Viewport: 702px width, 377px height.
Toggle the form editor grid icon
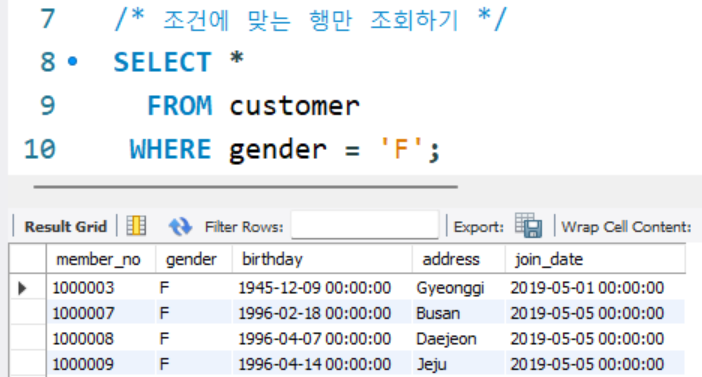pyautogui.click(x=136, y=225)
